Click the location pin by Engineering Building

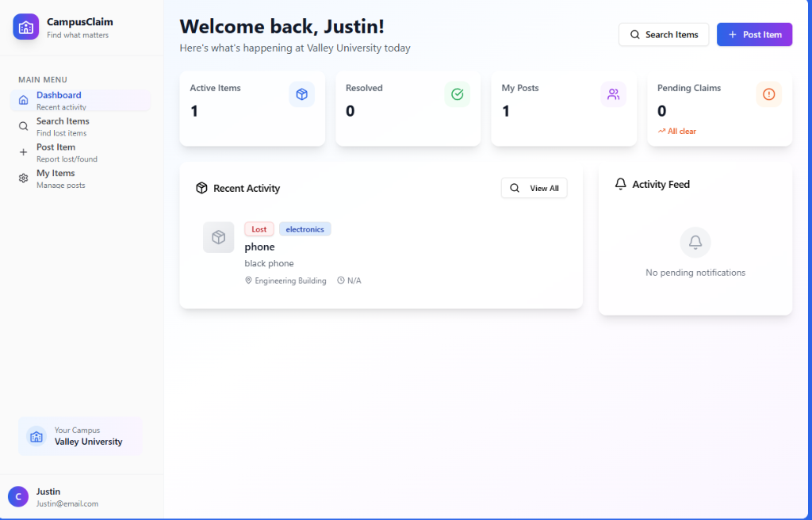(x=248, y=280)
